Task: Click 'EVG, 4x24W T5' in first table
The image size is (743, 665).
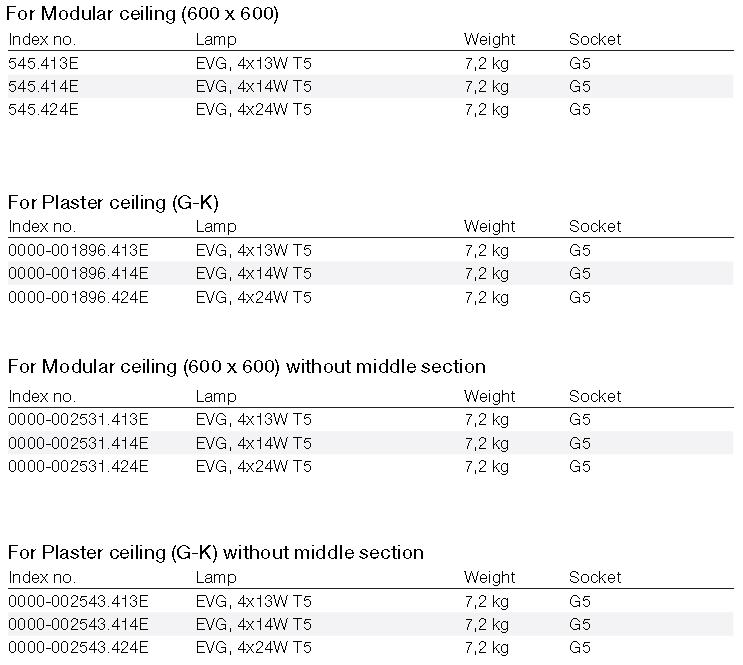Action: [x=254, y=109]
